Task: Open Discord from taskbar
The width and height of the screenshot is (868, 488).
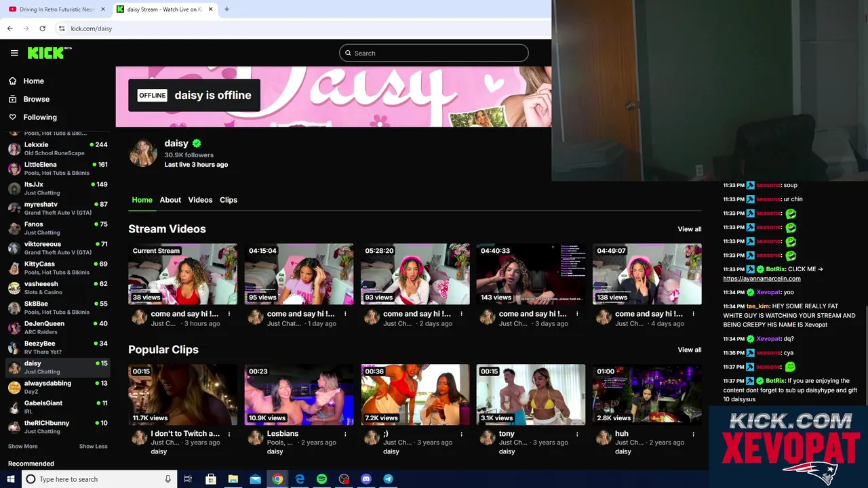Action: point(366,479)
